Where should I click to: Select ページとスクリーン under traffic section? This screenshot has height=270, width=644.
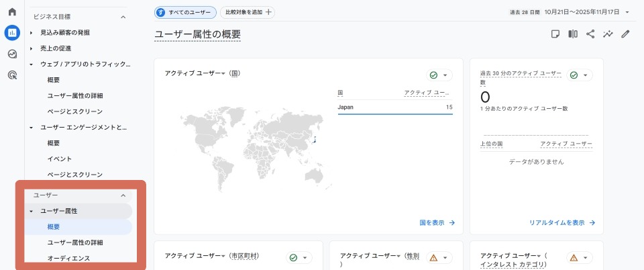click(74, 111)
